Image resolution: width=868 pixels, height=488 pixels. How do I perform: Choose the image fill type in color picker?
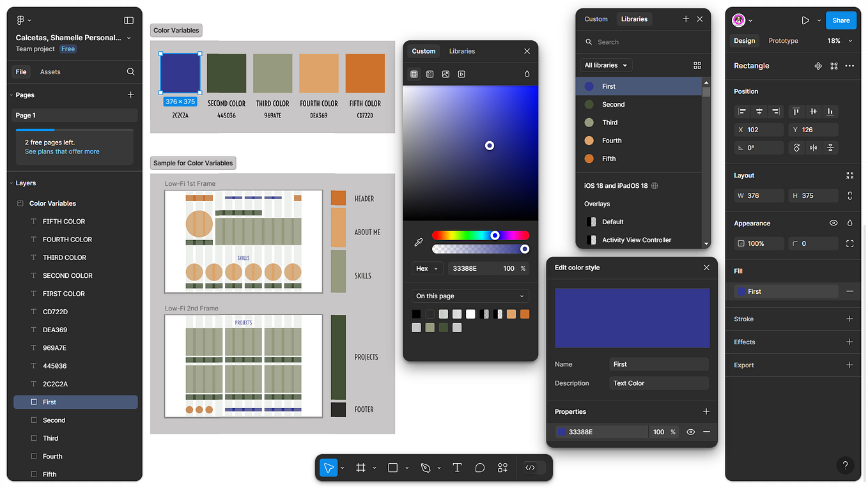[446, 74]
